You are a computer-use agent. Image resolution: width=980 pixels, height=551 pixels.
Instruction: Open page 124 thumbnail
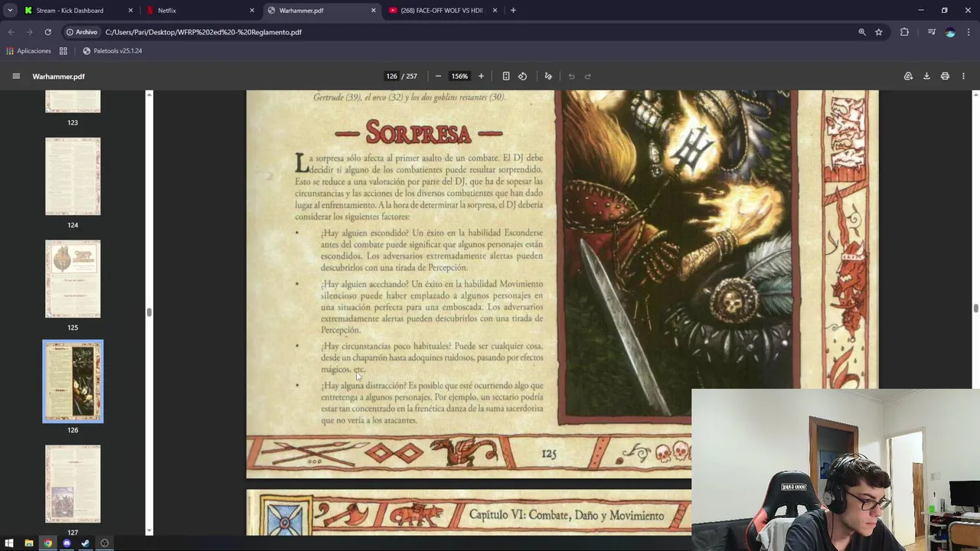(73, 177)
